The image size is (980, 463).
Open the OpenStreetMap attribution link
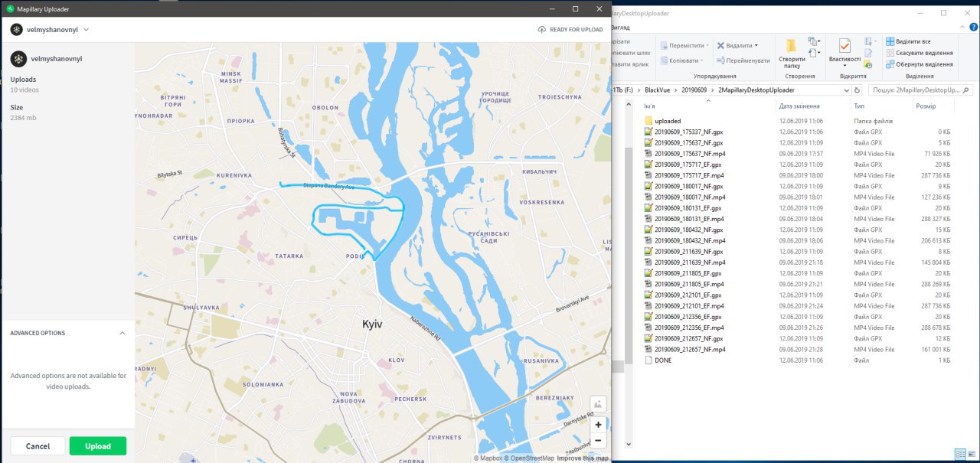click(529, 458)
